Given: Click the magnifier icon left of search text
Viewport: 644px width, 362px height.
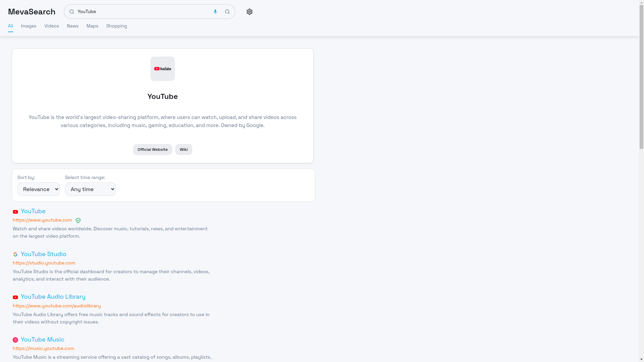Looking at the screenshot, I should [x=72, y=12].
